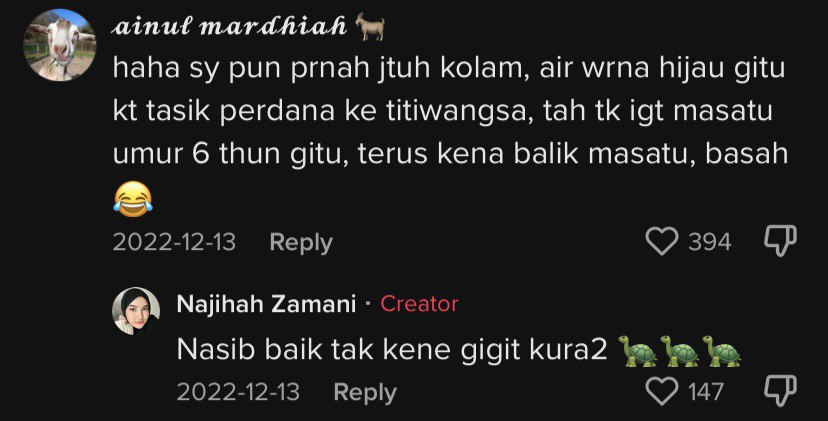The image size is (828, 421).
Task: Open ainul mardhiah username profile link
Action: point(229,26)
